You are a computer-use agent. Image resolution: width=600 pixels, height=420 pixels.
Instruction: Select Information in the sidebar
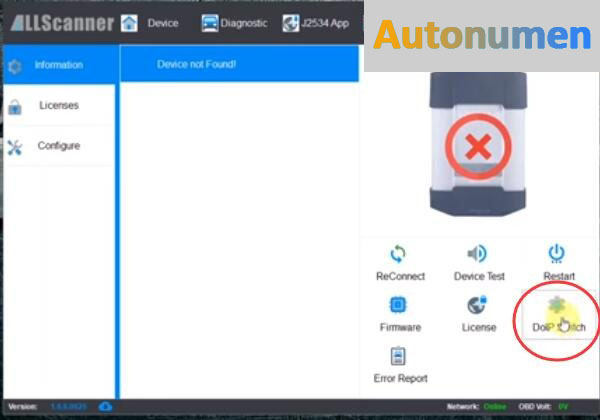59,65
